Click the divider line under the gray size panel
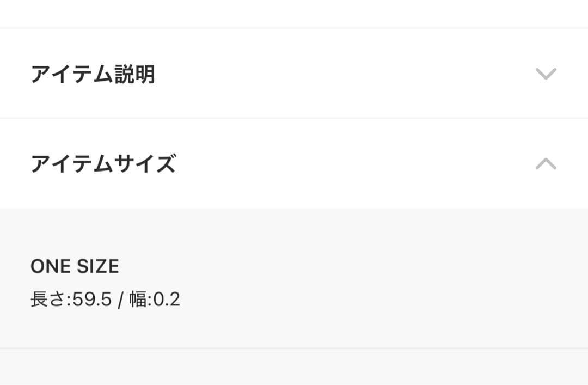Viewport: 588px width, 385px height. click(294, 348)
